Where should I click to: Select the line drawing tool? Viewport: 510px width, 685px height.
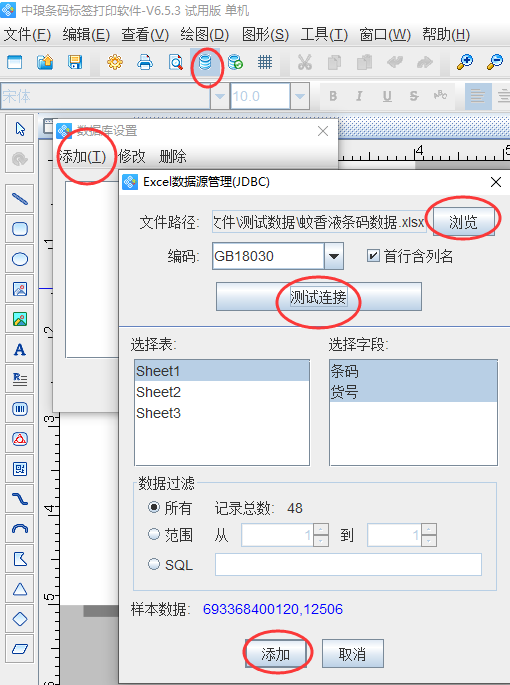20,199
